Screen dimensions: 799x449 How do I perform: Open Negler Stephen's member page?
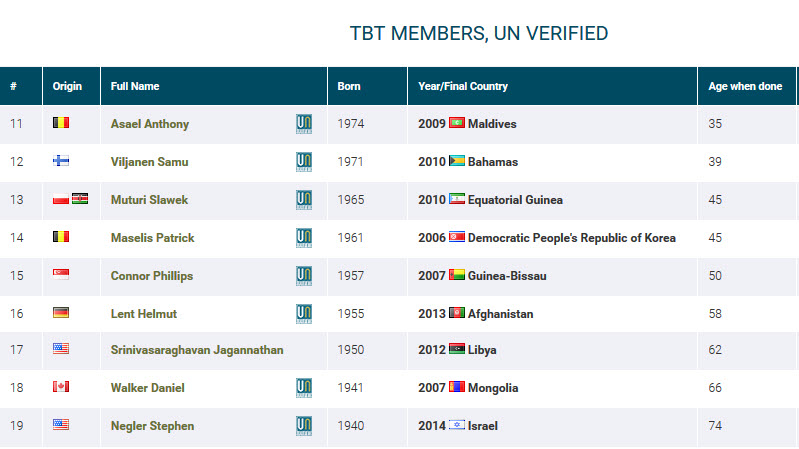[152, 426]
